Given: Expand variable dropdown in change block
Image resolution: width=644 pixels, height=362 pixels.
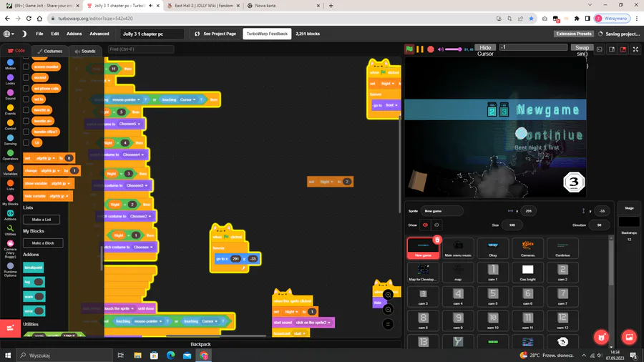Looking at the screenshot, I should (51, 171).
